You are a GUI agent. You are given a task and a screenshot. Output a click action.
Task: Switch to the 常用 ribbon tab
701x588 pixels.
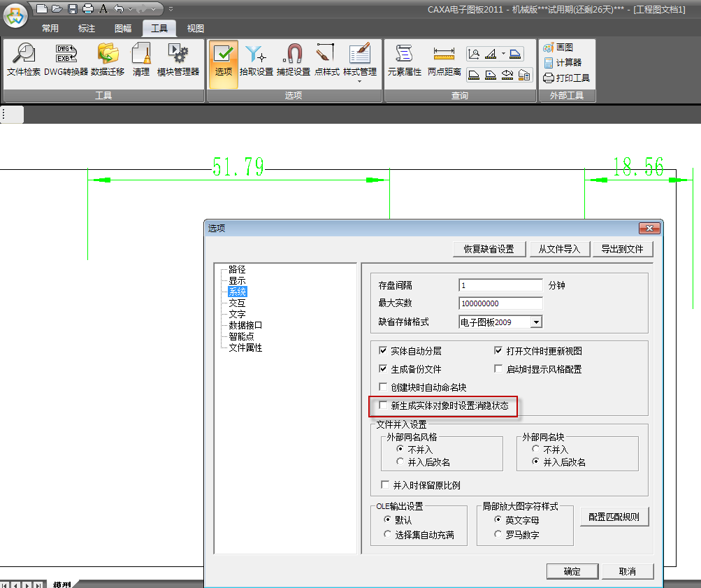point(50,29)
